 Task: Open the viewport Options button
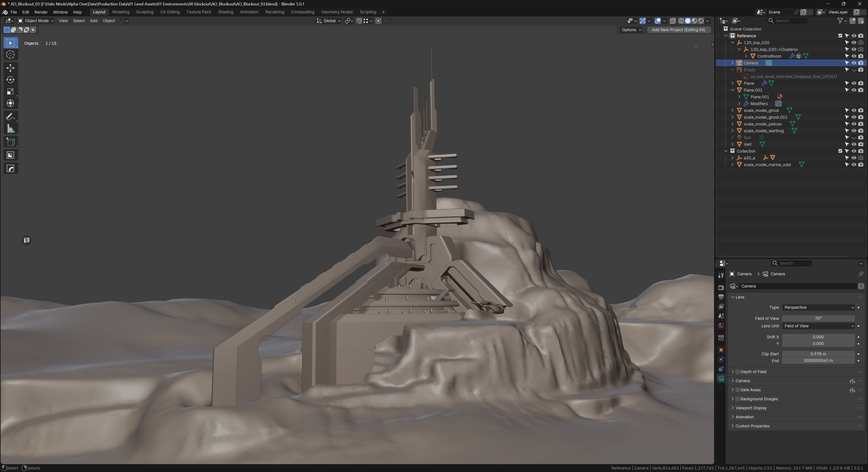(x=631, y=30)
